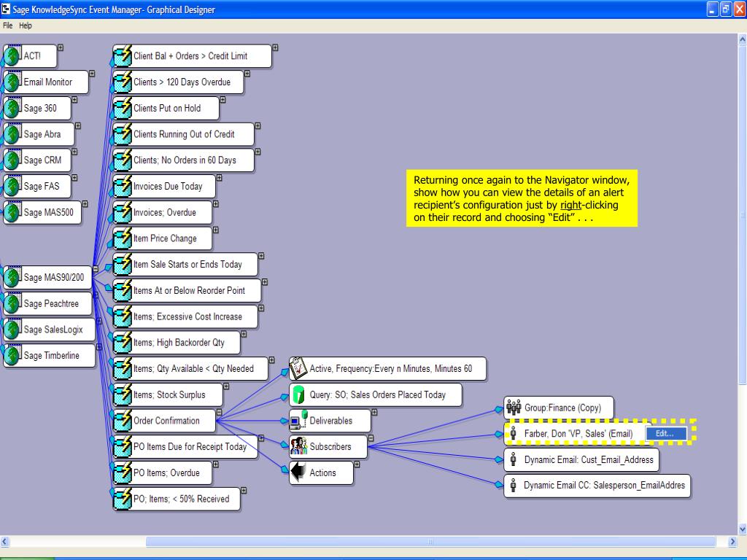Click the application icon in the title bar
Screen dimensions: 747x560
click(x=5, y=9)
